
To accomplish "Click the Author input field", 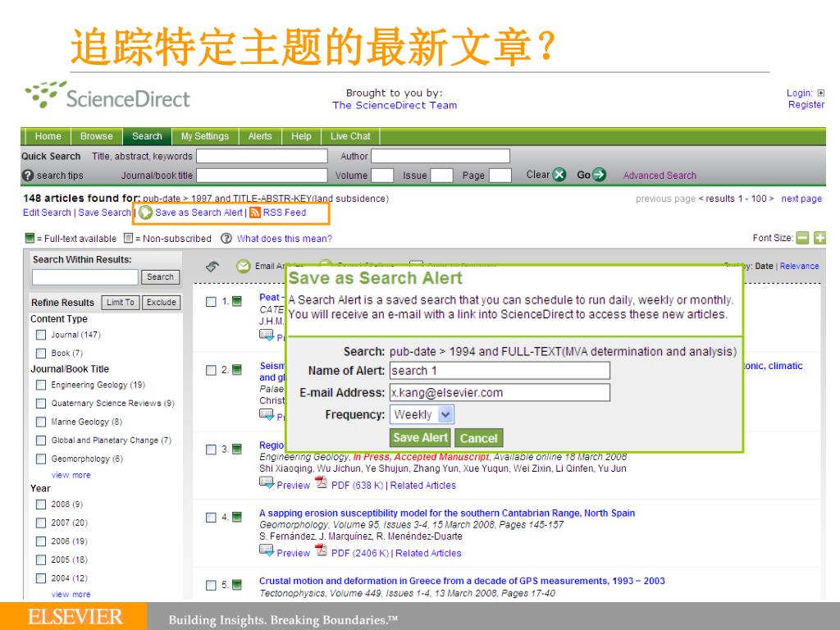I will [x=441, y=156].
